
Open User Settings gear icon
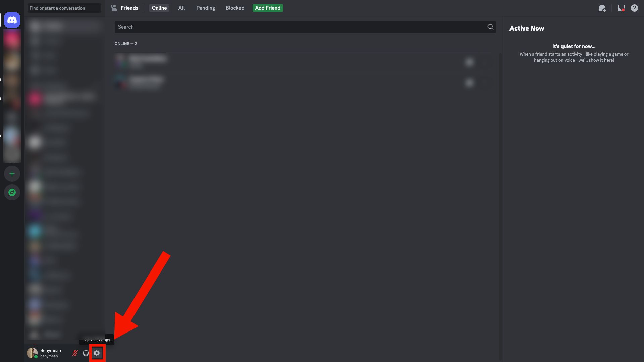pos(97,353)
